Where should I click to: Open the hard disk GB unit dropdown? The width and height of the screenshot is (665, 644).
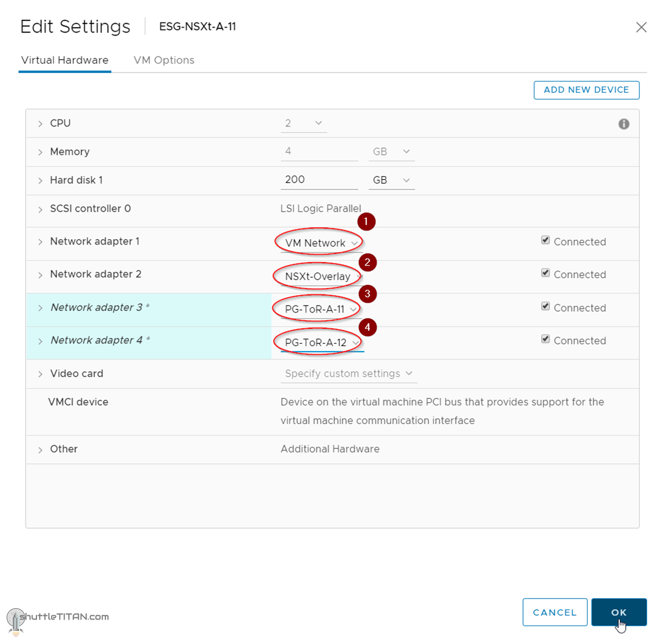point(391,180)
